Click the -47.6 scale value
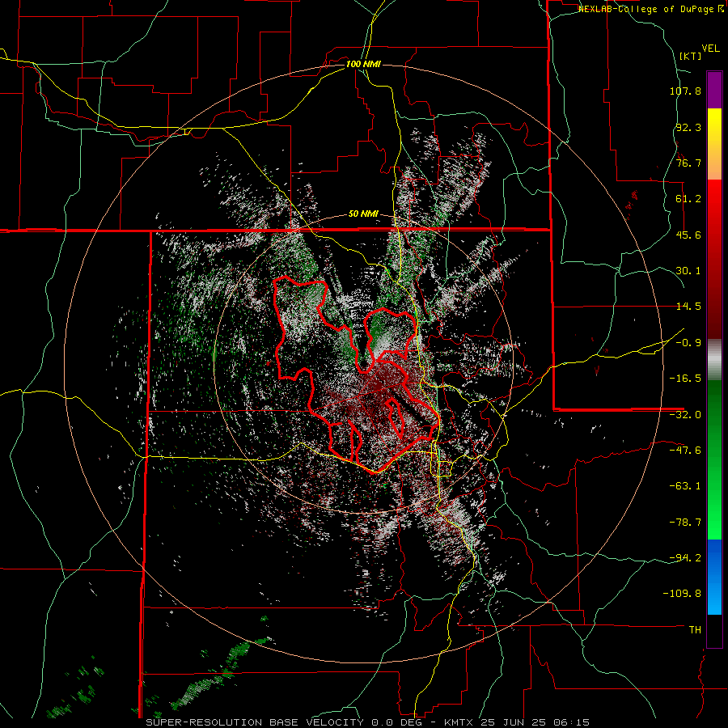Viewport: 728px width, 728px height. pos(685,451)
